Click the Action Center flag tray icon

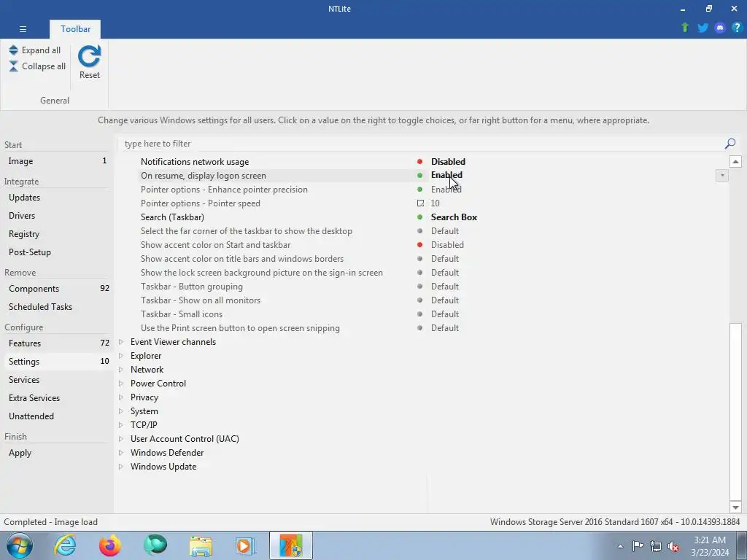pyautogui.click(x=638, y=545)
